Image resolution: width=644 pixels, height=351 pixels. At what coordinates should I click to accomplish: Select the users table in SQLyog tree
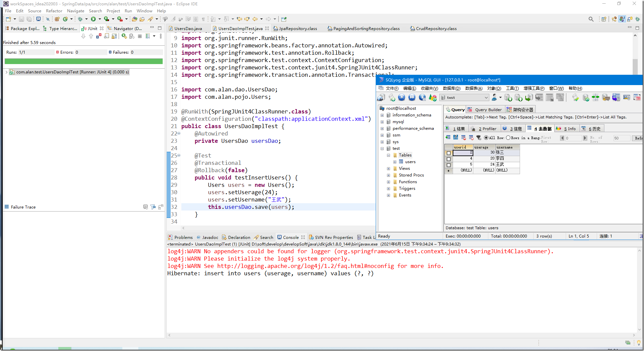pos(410,162)
